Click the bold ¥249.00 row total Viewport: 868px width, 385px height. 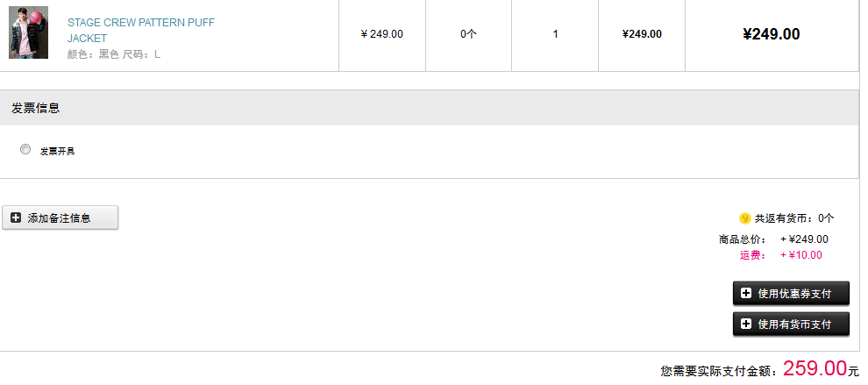point(772,34)
